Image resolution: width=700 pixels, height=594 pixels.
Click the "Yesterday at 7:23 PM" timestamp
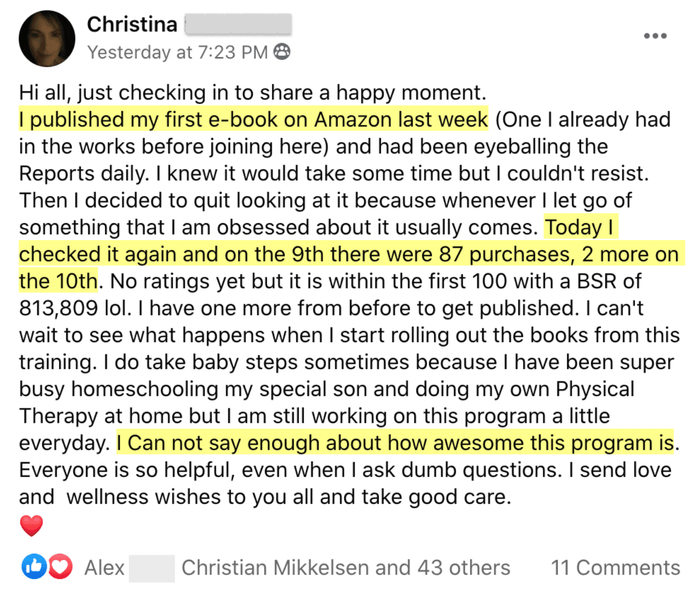coord(177,52)
